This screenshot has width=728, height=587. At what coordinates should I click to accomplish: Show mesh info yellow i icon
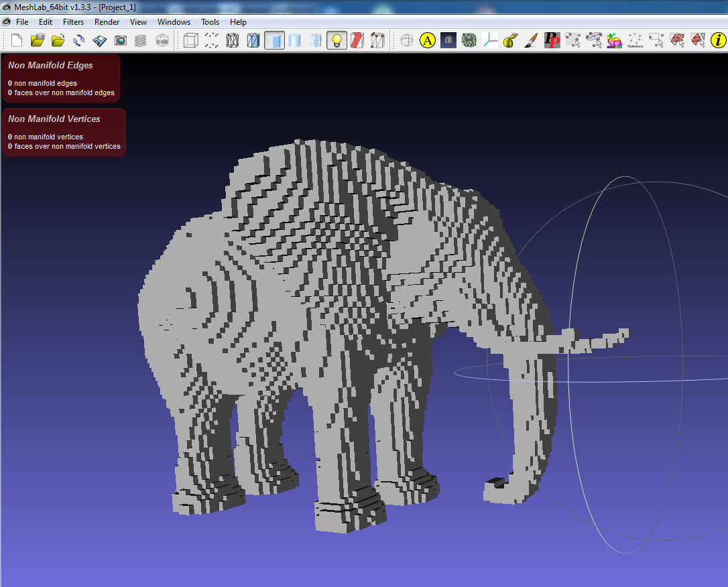click(718, 40)
